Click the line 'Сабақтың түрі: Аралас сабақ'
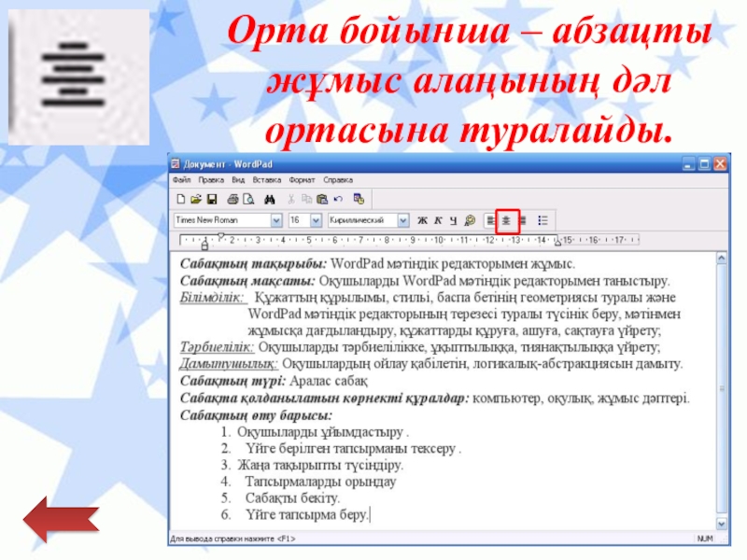This screenshot has height=560, width=747. coord(274,381)
